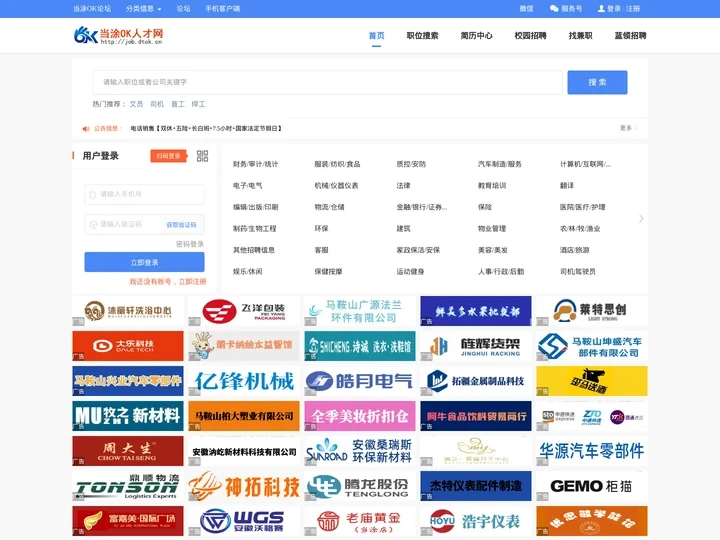Click hot search keyword 普工
Image resolution: width=720 pixels, height=540 pixels.
pos(178,104)
